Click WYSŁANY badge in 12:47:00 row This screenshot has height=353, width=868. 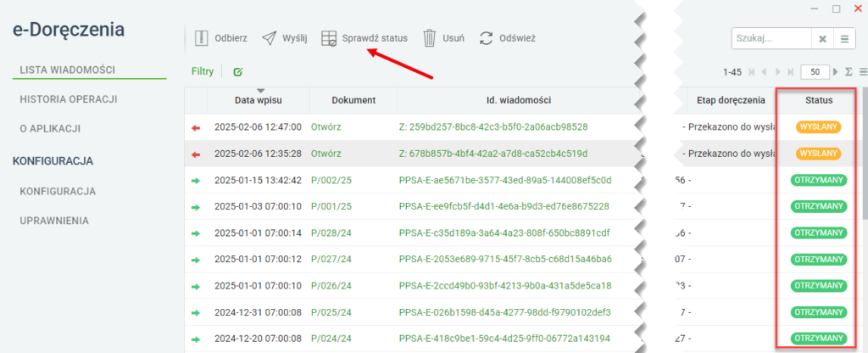pos(819,127)
